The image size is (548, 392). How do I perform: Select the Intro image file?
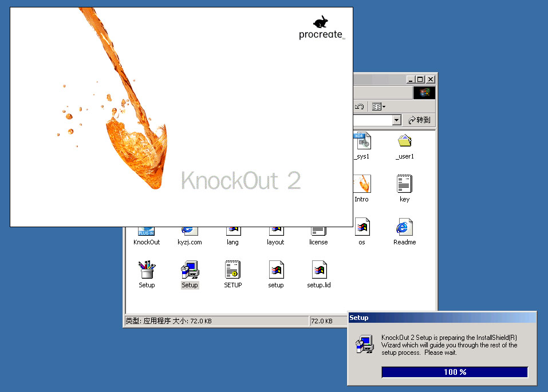[362, 184]
